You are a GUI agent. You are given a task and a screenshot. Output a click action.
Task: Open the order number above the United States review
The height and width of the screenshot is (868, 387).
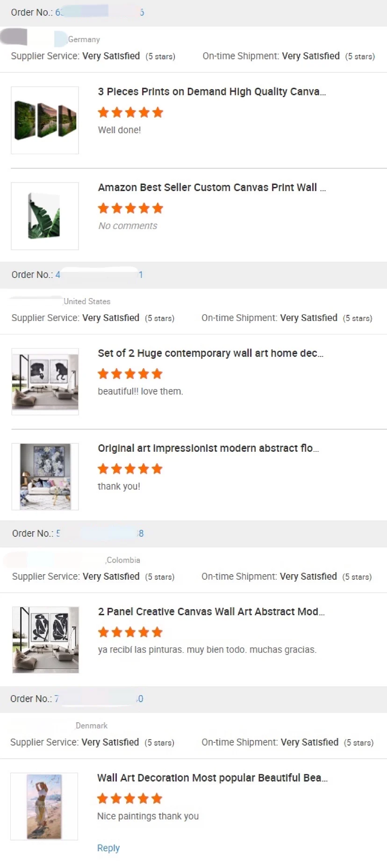pyautogui.click(x=99, y=275)
